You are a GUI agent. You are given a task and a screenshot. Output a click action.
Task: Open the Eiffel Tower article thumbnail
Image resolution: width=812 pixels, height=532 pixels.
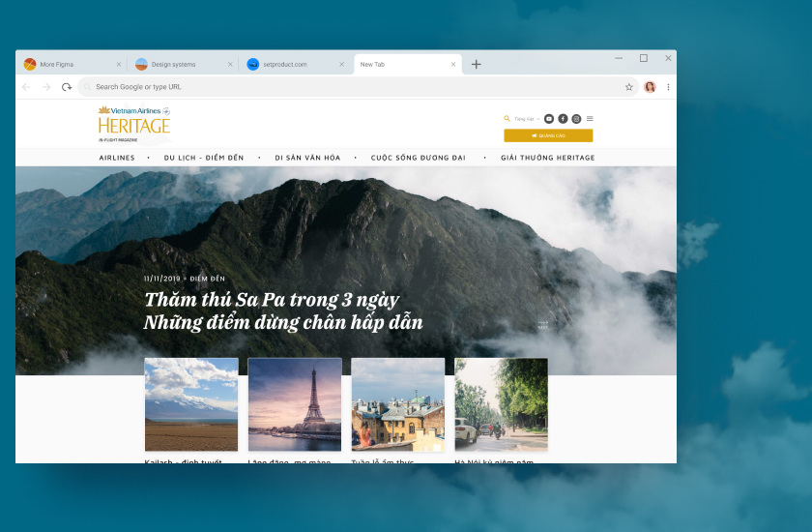295,404
